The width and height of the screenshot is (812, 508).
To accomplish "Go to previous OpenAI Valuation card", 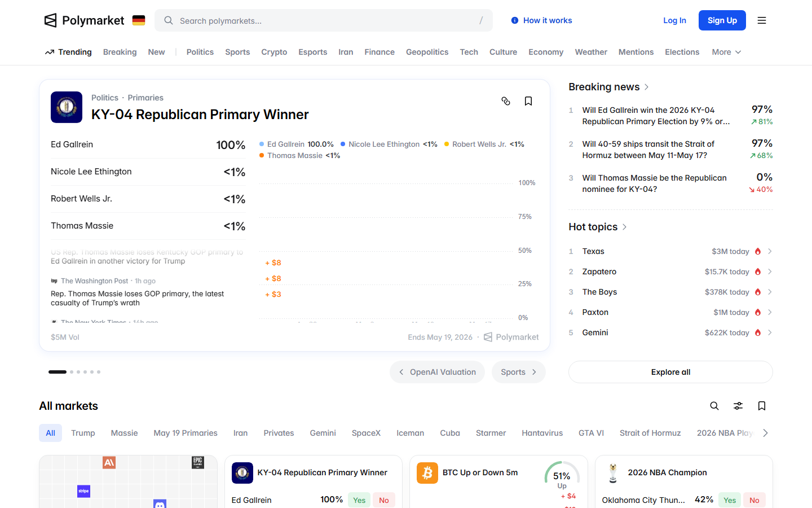I will click(x=437, y=372).
